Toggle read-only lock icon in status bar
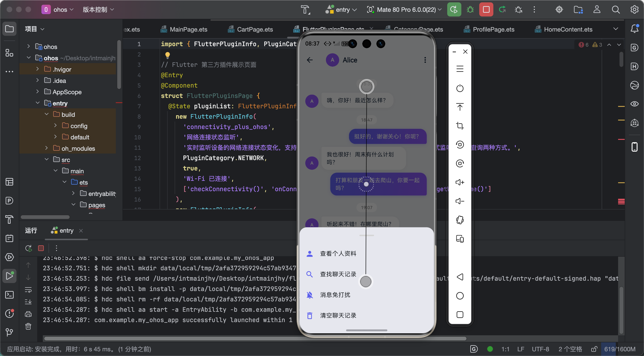The width and height of the screenshot is (644, 356). (x=594, y=349)
